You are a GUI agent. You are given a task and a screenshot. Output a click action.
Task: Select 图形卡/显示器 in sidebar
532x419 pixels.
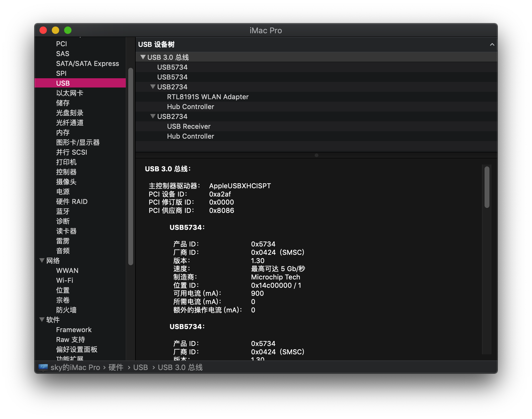(x=78, y=142)
